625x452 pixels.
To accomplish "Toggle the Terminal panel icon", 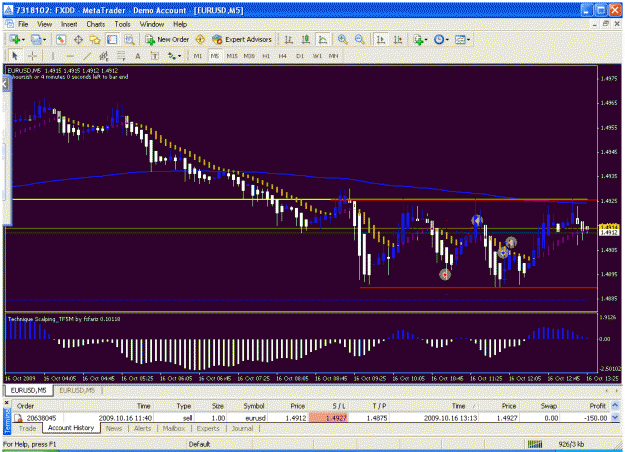I will (112, 39).
